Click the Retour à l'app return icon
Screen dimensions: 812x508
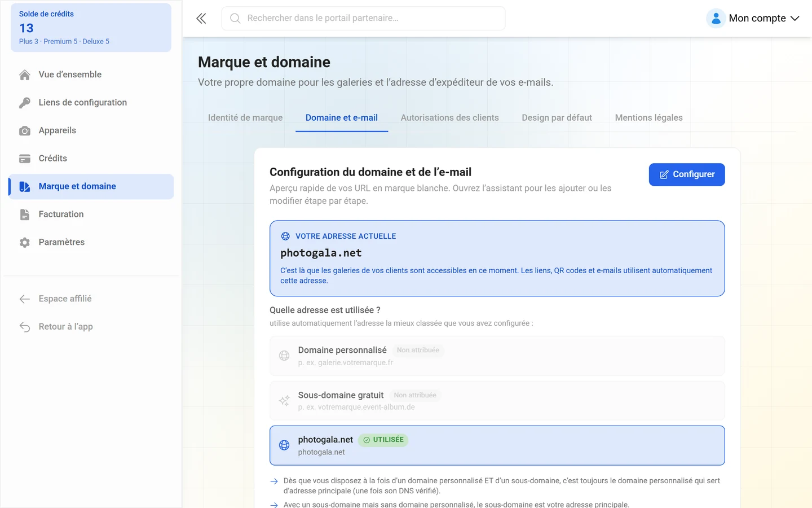click(x=25, y=327)
